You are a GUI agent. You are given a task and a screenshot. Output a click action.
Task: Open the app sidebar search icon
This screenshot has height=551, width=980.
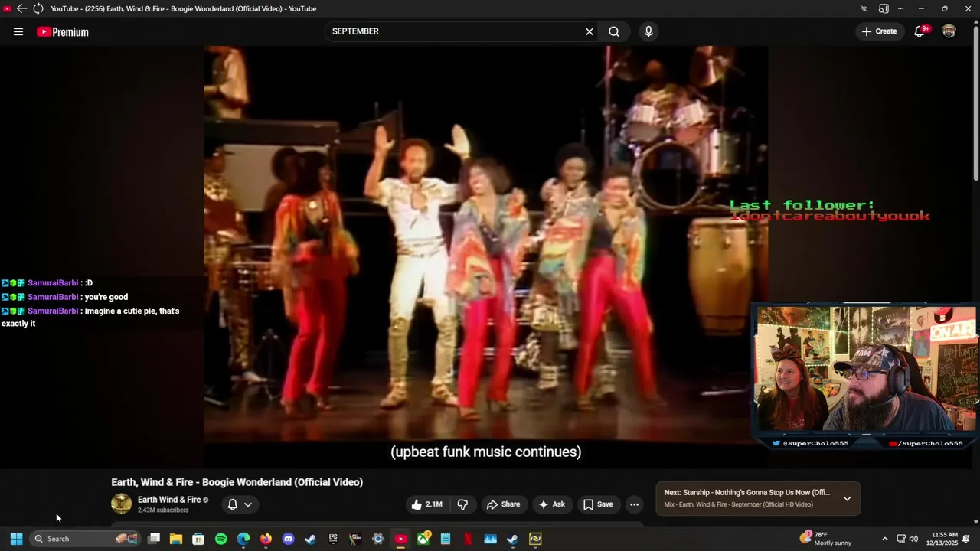884,8
